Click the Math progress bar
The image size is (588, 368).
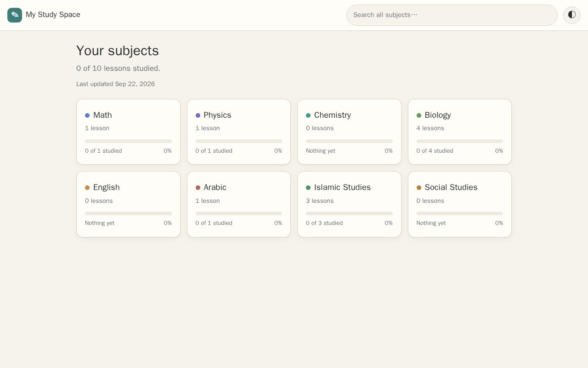[128, 141]
